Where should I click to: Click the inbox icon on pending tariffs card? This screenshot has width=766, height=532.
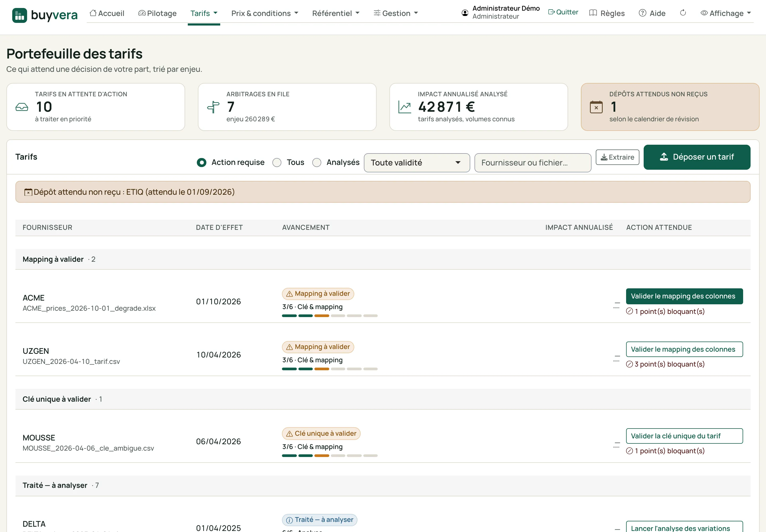(x=22, y=107)
